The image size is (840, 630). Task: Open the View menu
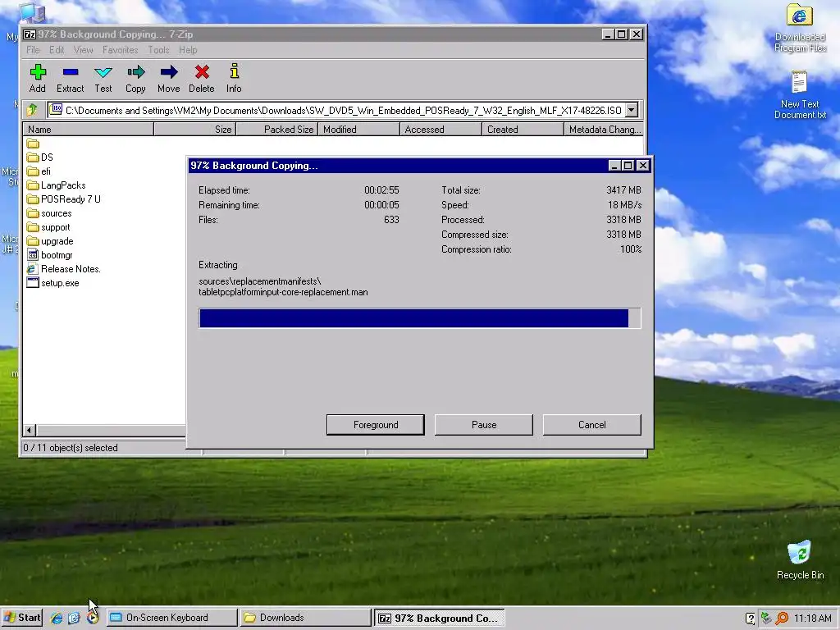(x=83, y=50)
